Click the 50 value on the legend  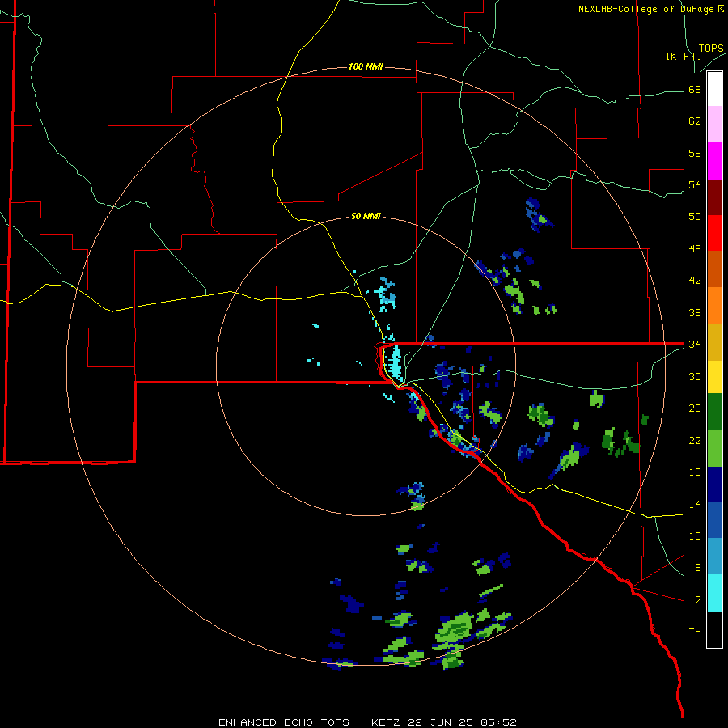point(695,217)
